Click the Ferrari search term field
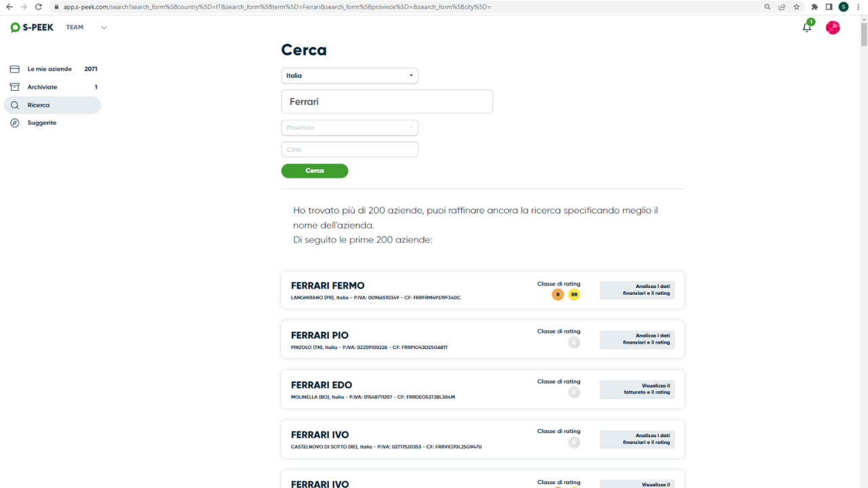This screenshot has width=868, height=488. pyautogui.click(x=387, y=102)
